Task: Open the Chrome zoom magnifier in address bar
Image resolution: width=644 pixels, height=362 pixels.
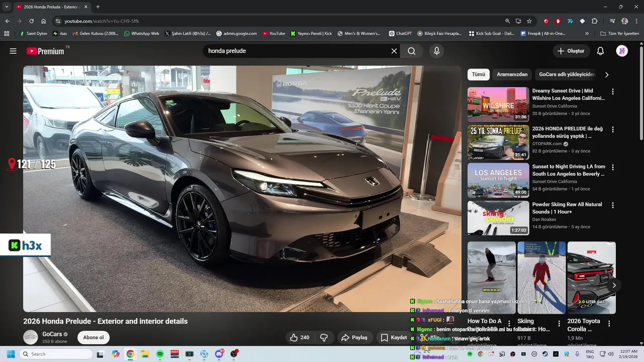Action: click(507, 21)
